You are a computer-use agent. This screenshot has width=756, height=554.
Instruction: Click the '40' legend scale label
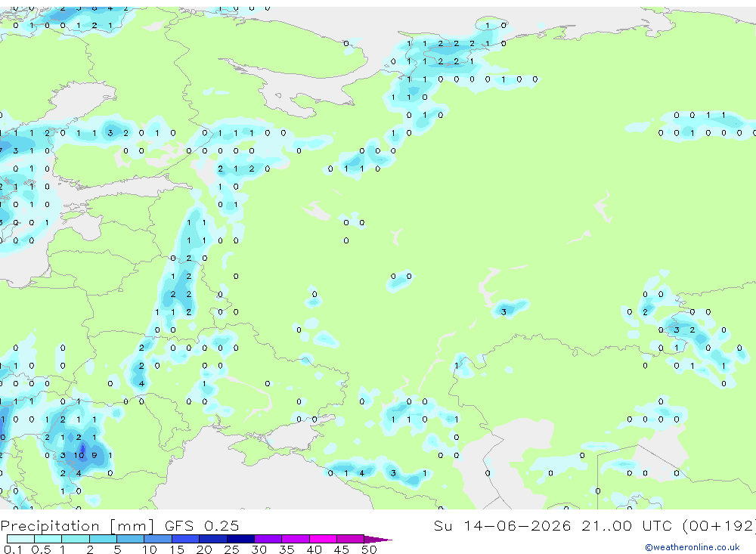click(314, 549)
